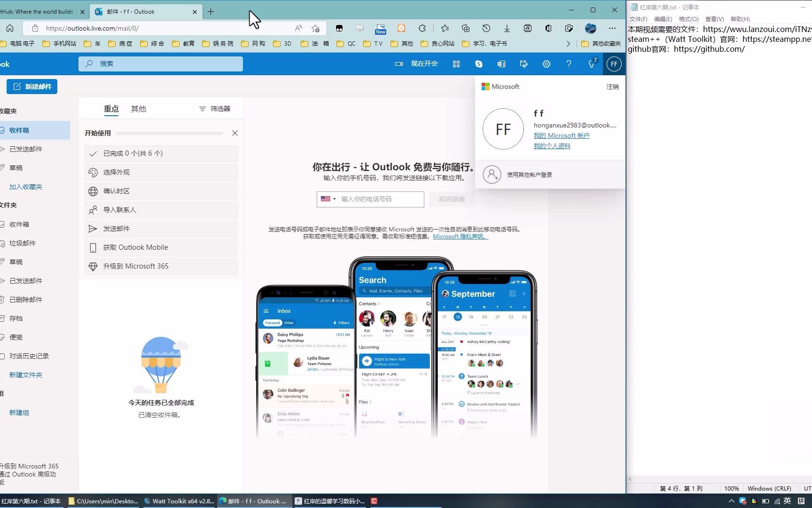Click browser home button
Screen dimensions: 812x508
[9, 28]
